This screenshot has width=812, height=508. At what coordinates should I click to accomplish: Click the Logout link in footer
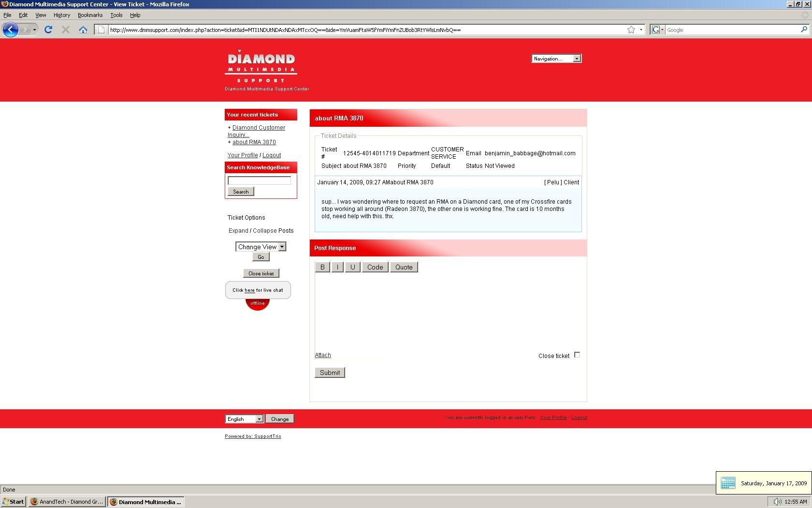(x=579, y=417)
